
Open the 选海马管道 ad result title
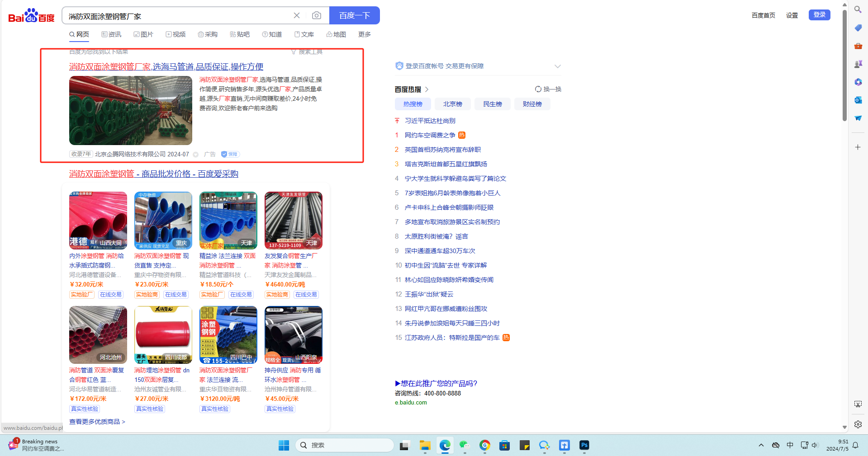(x=166, y=67)
